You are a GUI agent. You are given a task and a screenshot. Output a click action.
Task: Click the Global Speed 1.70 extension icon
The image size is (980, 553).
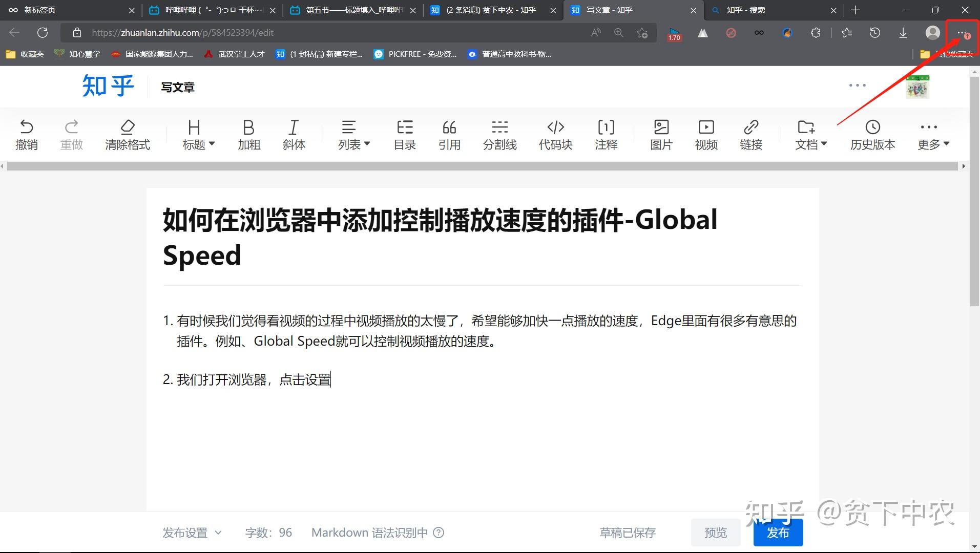pyautogui.click(x=674, y=34)
